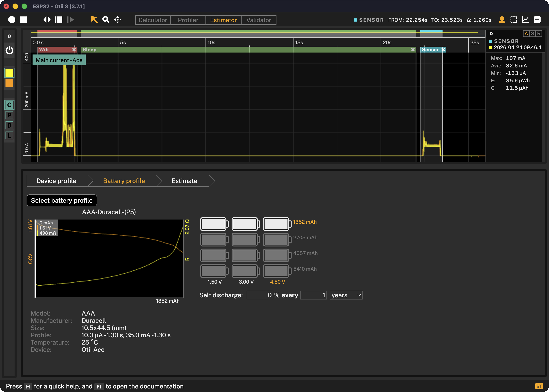The height and width of the screenshot is (392, 549).
Task: Open the Profiler tab
Action: (188, 20)
